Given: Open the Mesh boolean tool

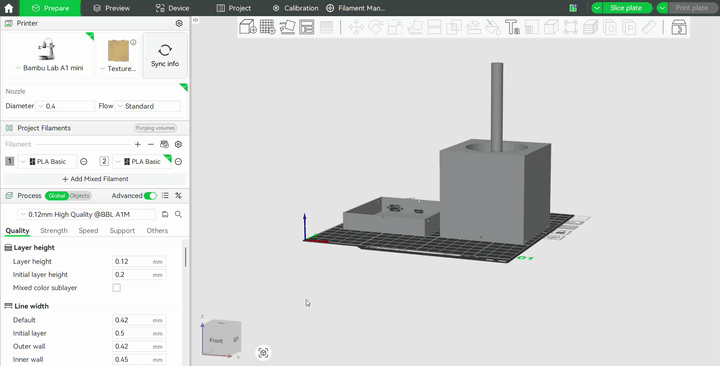Looking at the screenshot, I should click(x=454, y=27).
